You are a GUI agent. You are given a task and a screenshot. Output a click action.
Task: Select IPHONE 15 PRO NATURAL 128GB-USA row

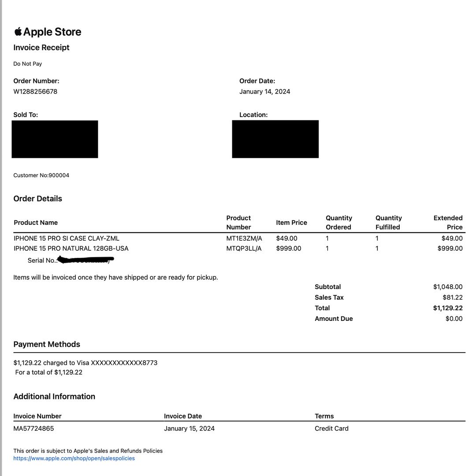tap(238, 248)
